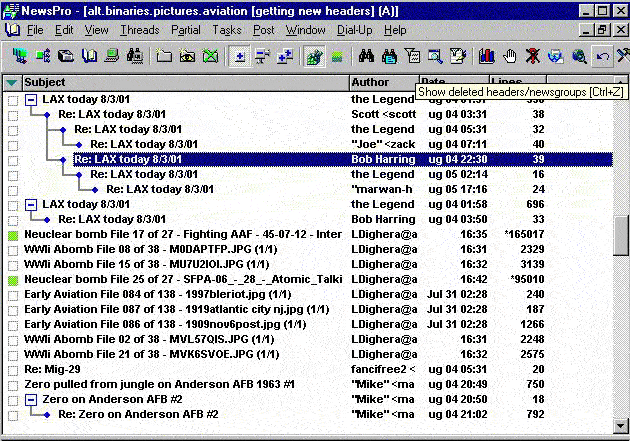Open the Threads menu

(x=139, y=30)
